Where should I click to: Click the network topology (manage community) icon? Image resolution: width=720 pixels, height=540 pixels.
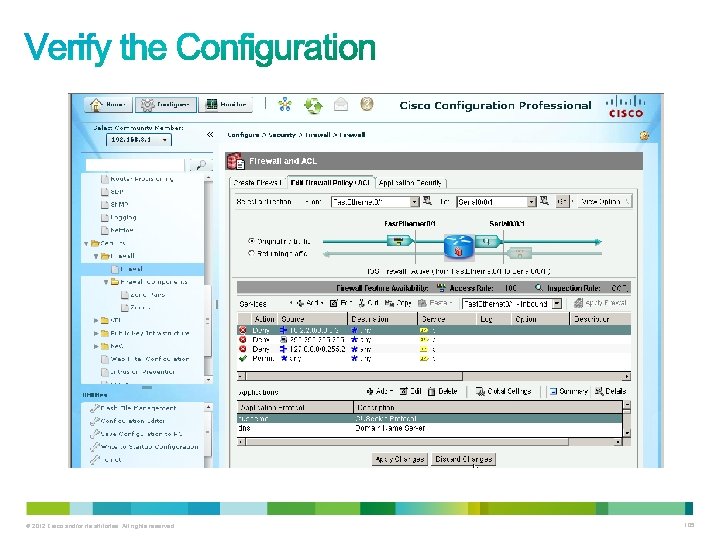(x=285, y=105)
